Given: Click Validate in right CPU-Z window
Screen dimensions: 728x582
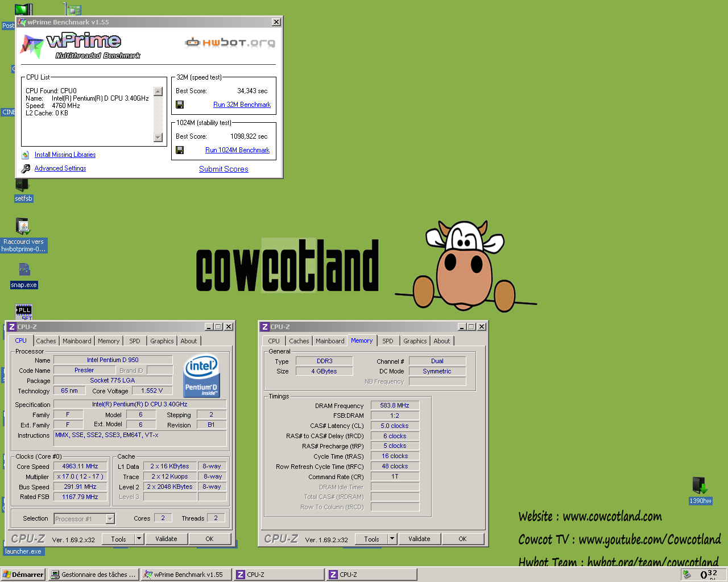Looking at the screenshot, I should (x=420, y=539).
